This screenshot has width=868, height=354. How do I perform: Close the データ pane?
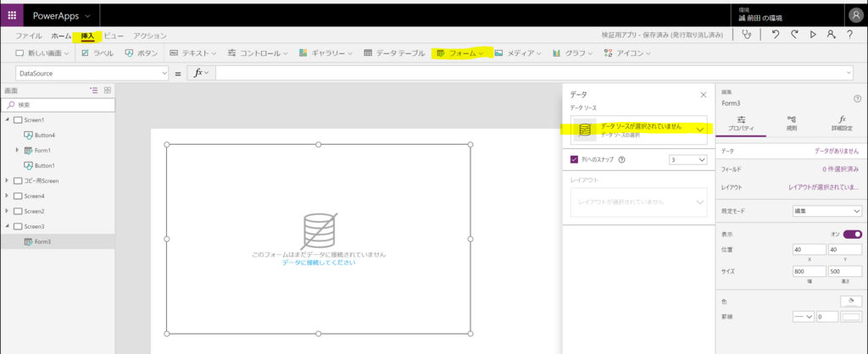(x=703, y=95)
